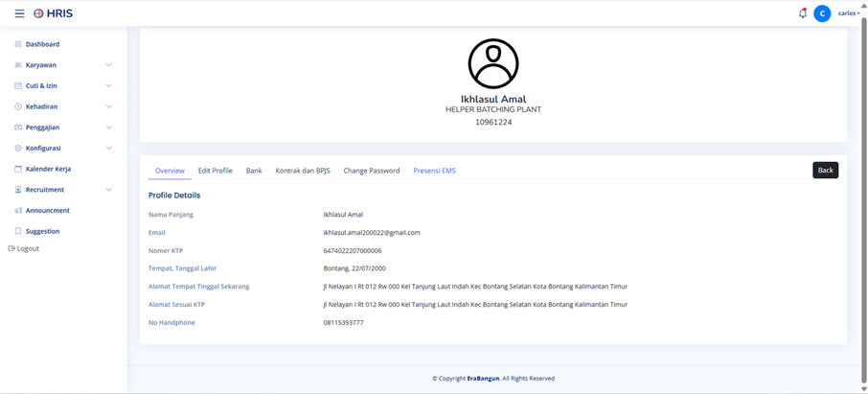Open the notification bell
The image size is (868, 394).
click(x=803, y=13)
